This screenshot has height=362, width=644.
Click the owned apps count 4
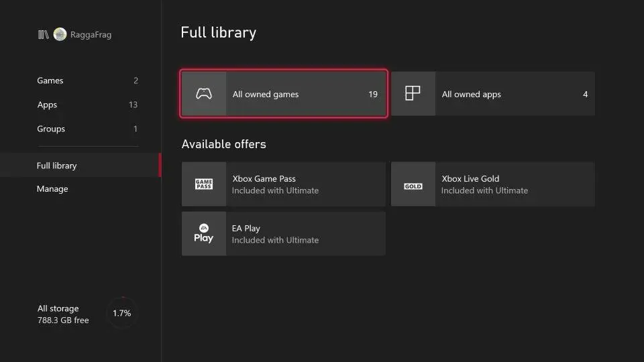585,95
